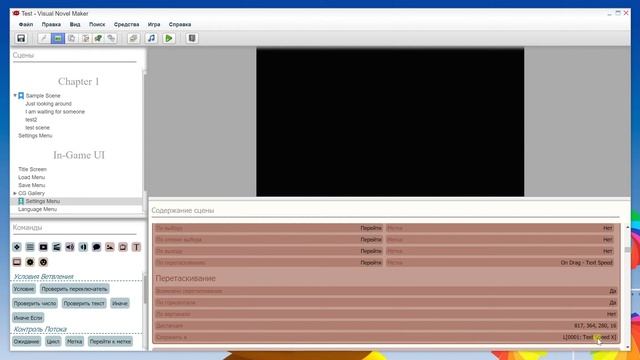This screenshot has width=640, height=360.
Task: Select the clapperboard command category
Action: [57, 247]
